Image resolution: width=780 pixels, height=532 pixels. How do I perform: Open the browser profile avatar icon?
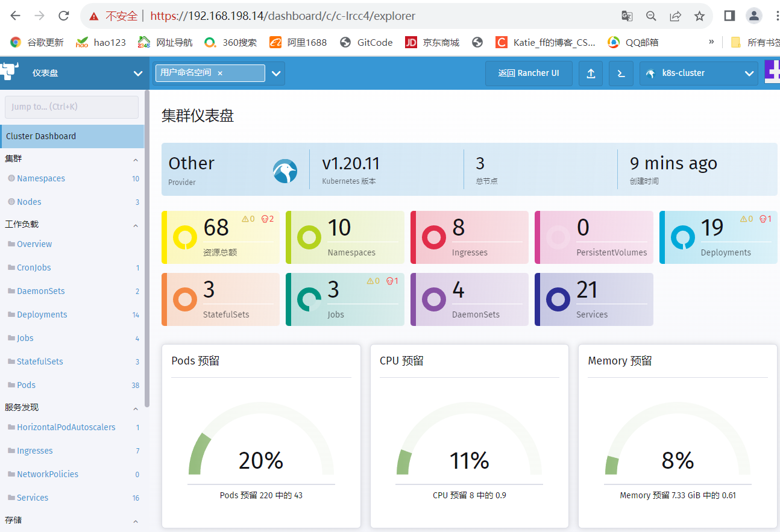point(753,16)
